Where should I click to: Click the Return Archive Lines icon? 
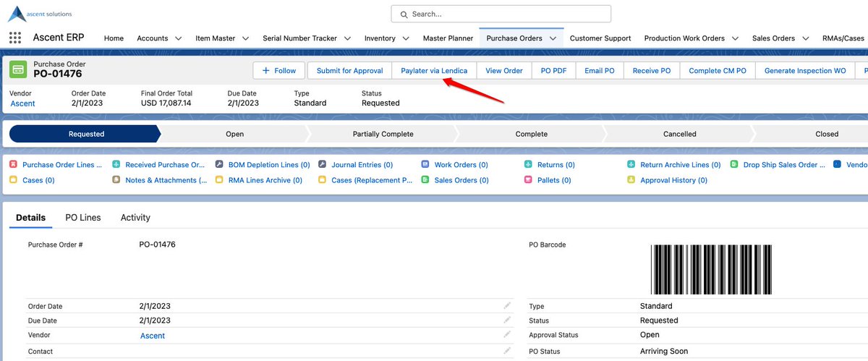631,165
